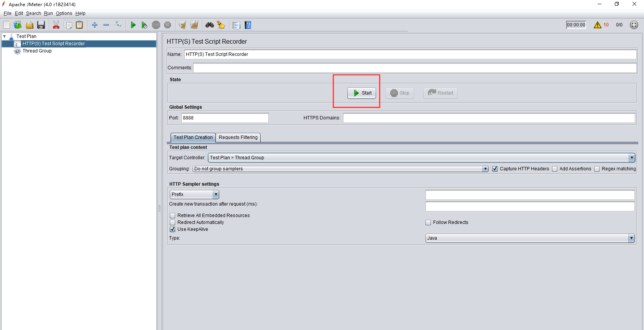Open the File menu

[7, 13]
